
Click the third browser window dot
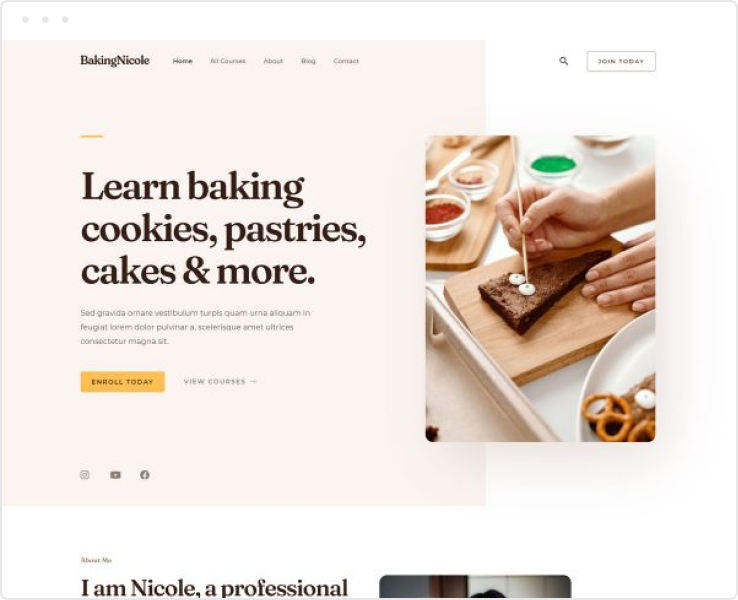65,20
